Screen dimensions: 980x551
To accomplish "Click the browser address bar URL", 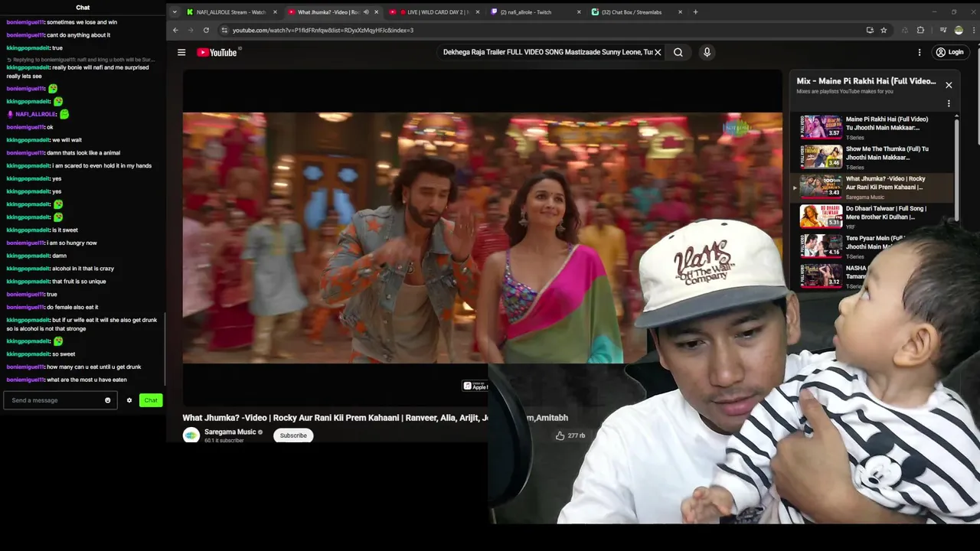I will pos(323,30).
